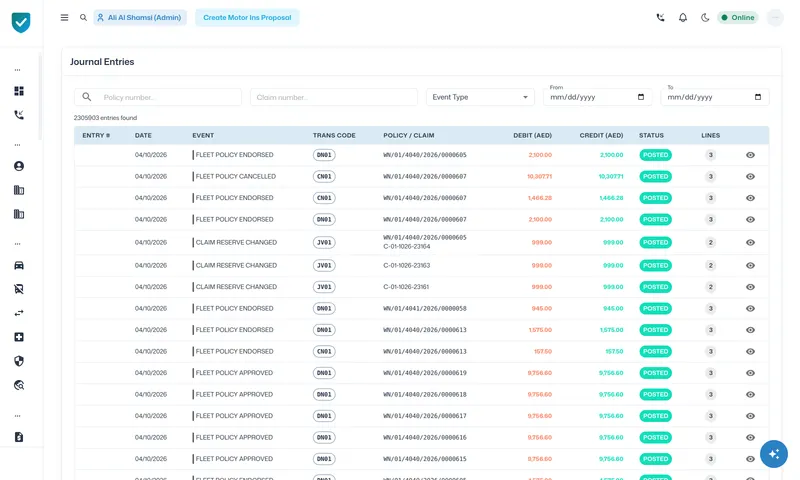View entry for policy 0000605 endorsed 2,100.00
This screenshot has height=480, width=800.
pos(750,155)
